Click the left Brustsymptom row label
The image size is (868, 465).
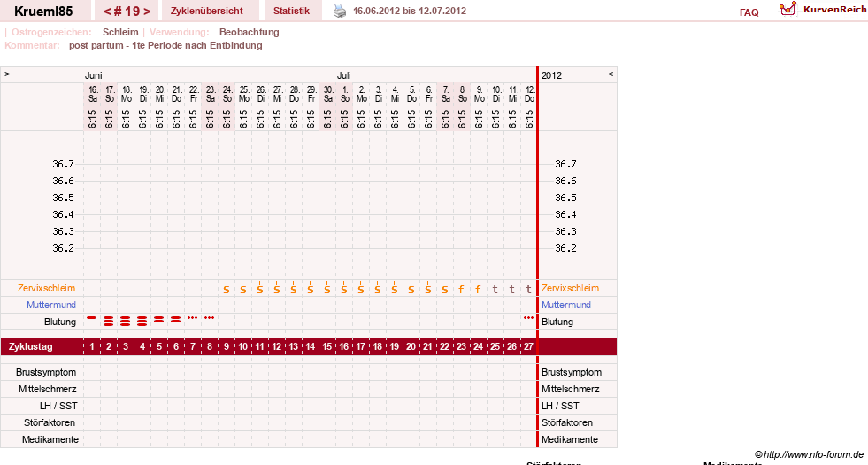click(46, 373)
